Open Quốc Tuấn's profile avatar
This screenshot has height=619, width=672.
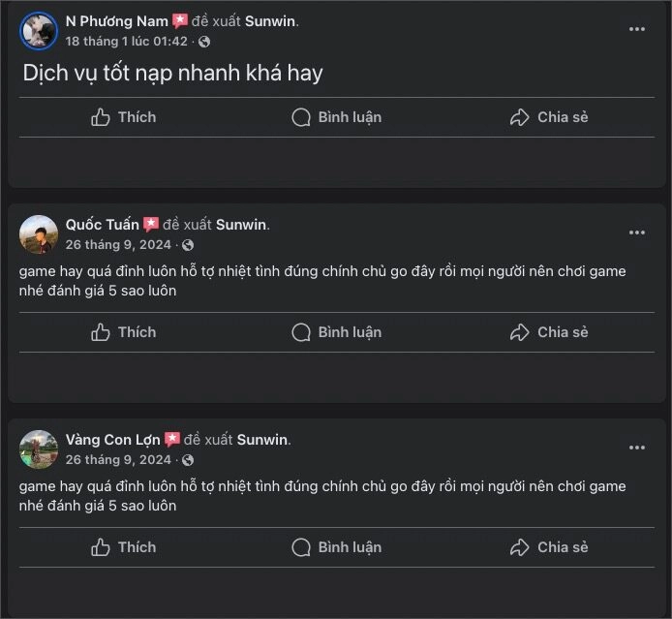pos(39,234)
